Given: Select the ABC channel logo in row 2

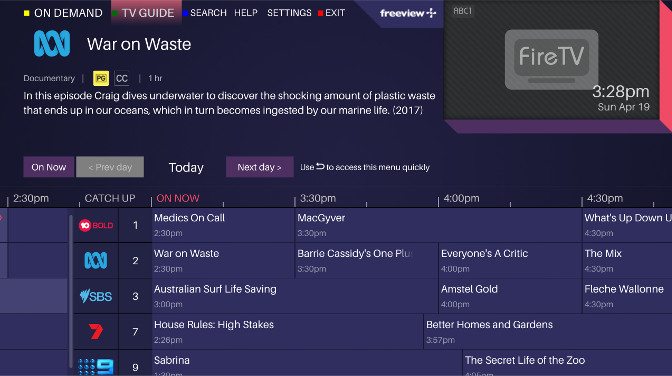Looking at the screenshot, I should [96, 260].
